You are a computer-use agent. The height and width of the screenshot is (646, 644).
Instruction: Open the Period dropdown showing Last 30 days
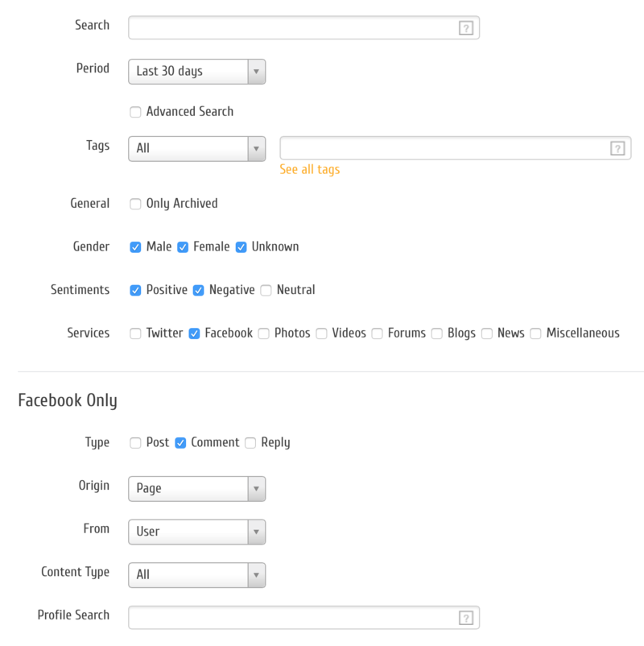click(196, 72)
